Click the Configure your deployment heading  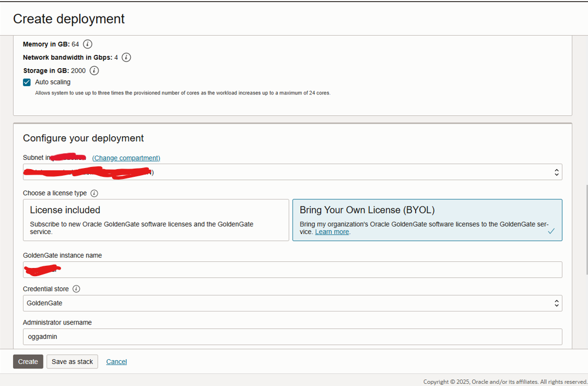pos(83,138)
